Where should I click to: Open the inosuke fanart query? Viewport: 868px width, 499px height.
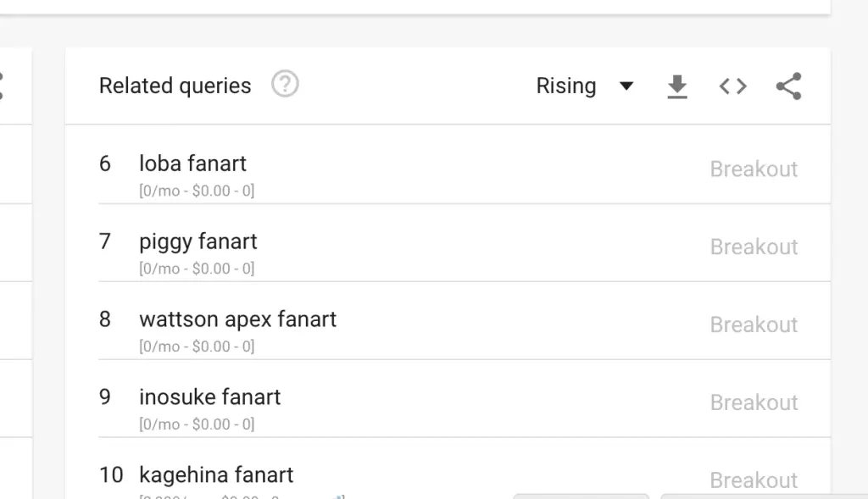click(x=210, y=397)
